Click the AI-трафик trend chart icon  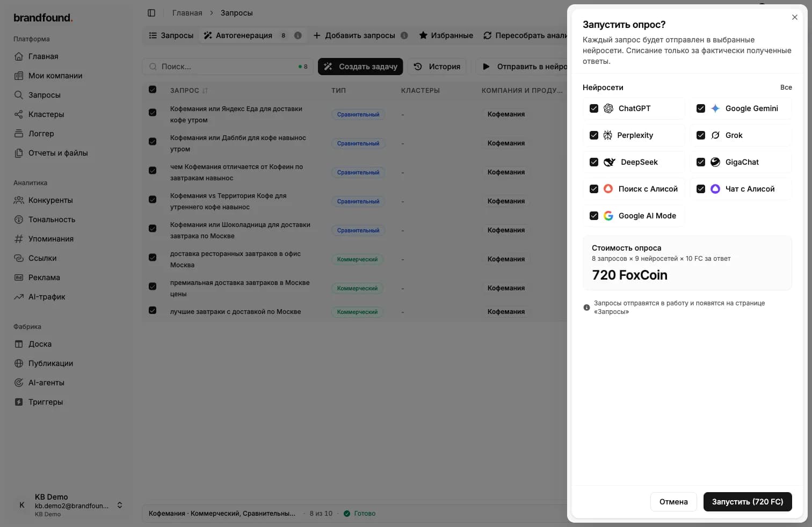19,297
